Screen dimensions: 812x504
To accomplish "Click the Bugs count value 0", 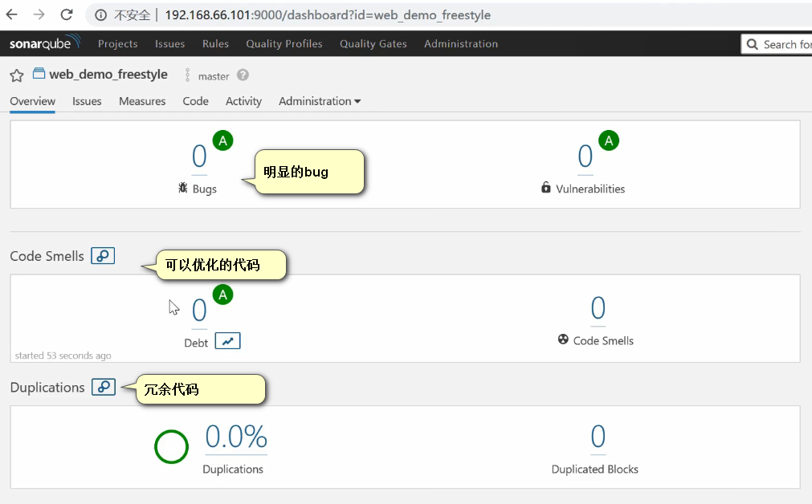I will tap(199, 156).
